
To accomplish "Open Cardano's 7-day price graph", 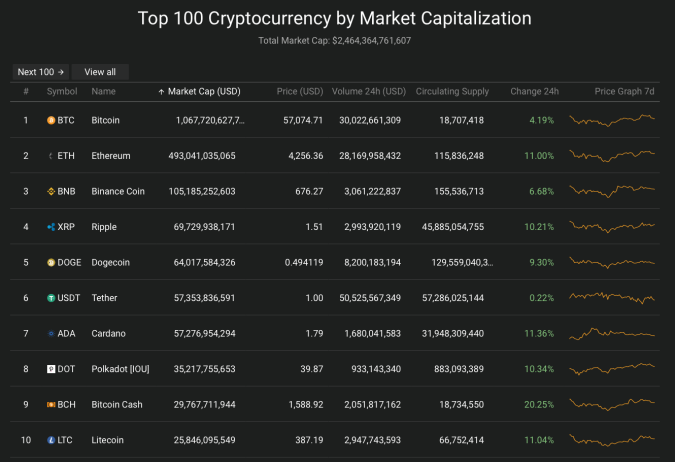I will point(612,333).
